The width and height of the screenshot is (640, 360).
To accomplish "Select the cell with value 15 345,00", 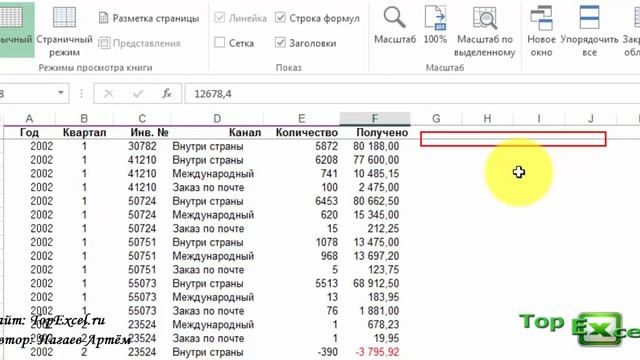I will [x=375, y=215].
